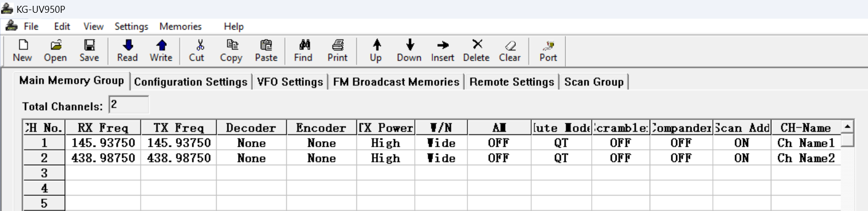
Task: Switch to Scan Group tab
Action: tap(594, 82)
